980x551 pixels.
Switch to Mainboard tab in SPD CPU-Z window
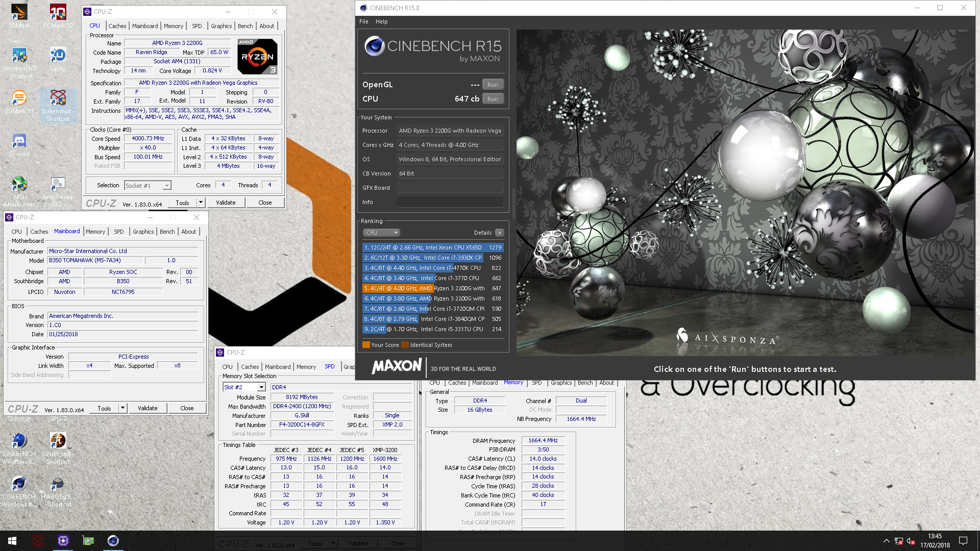coord(278,367)
